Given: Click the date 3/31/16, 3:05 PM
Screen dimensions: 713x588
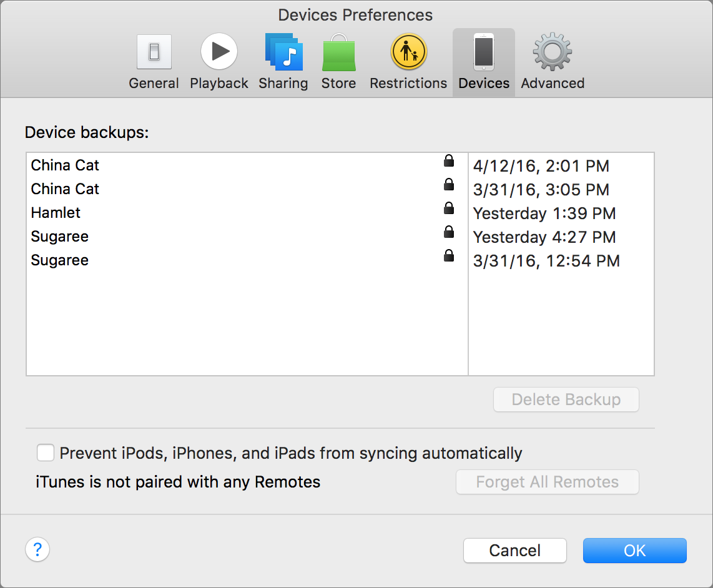Looking at the screenshot, I should [x=541, y=190].
